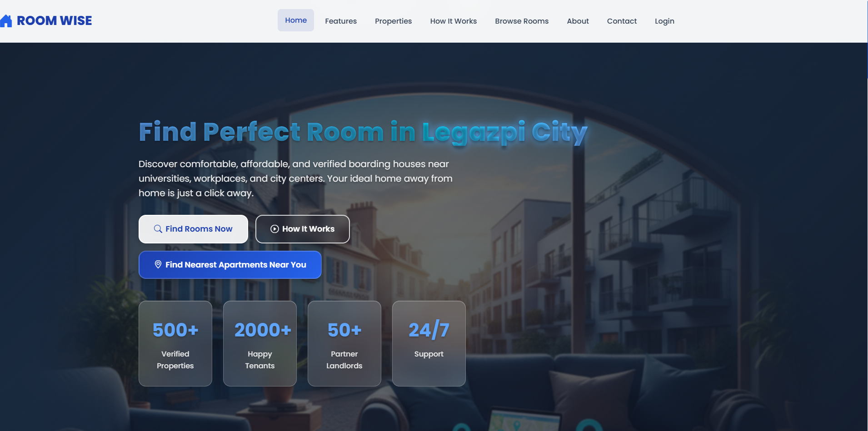Open the About page
Viewport: 868px width, 431px height.
click(577, 21)
